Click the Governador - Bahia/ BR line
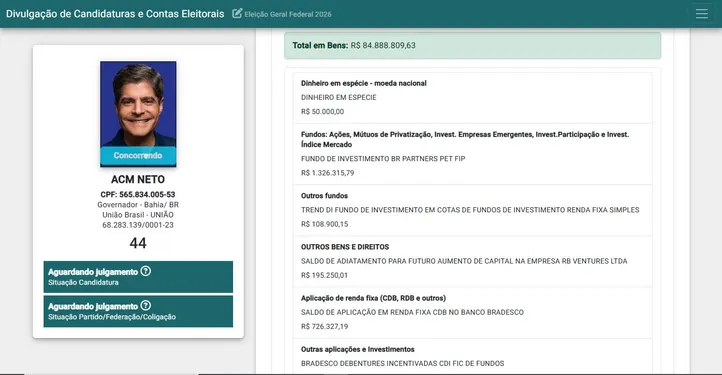The image size is (722, 375). pyautogui.click(x=138, y=205)
